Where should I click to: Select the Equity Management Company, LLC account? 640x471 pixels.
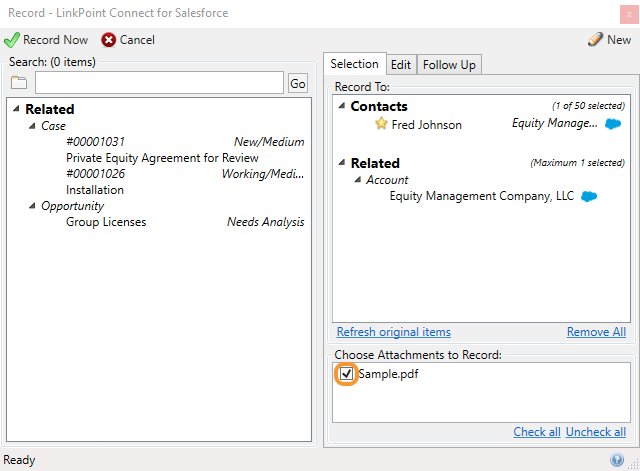tap(482, 196)
